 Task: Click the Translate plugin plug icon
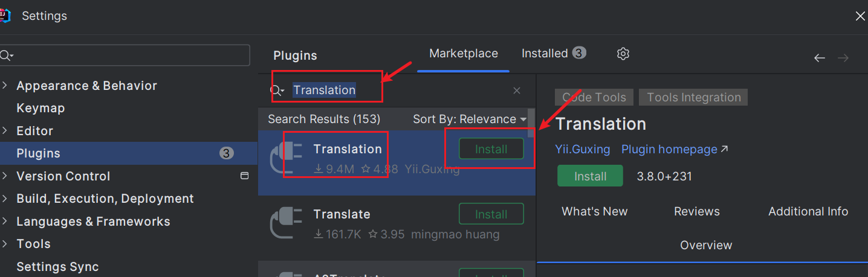pos(285,223)
